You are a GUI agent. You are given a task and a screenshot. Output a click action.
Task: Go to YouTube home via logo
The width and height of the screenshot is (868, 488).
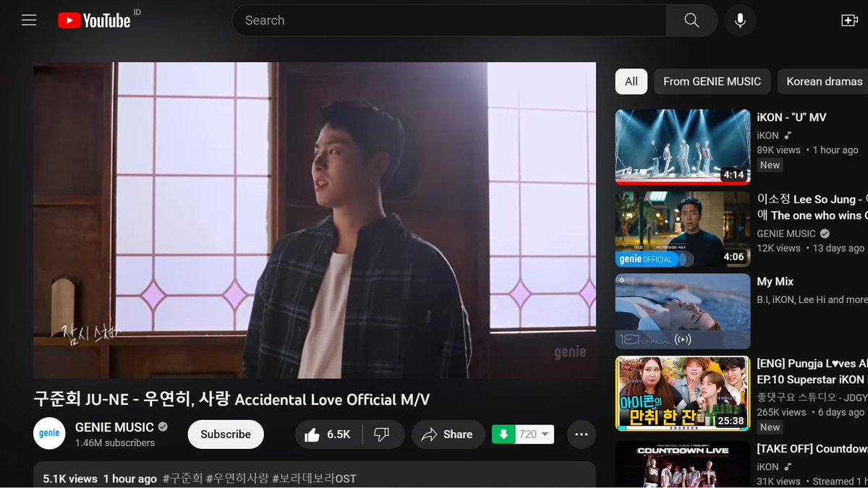[94, 20]
